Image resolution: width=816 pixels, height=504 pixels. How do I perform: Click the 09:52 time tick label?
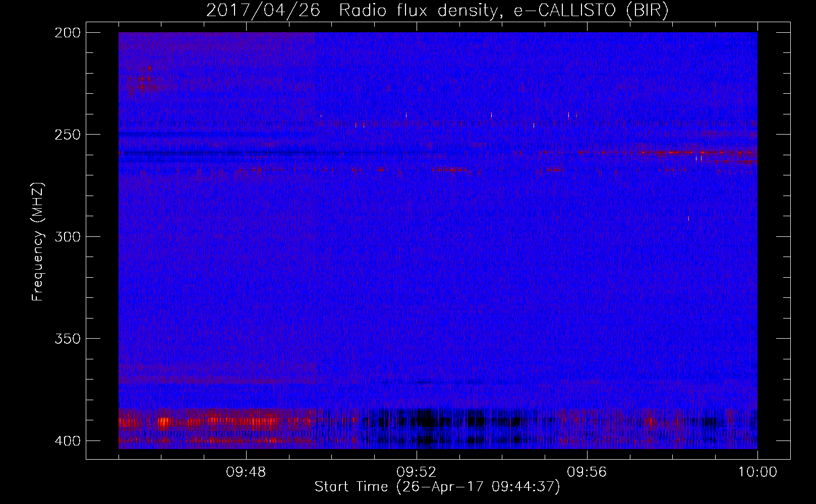click(417, 472)
